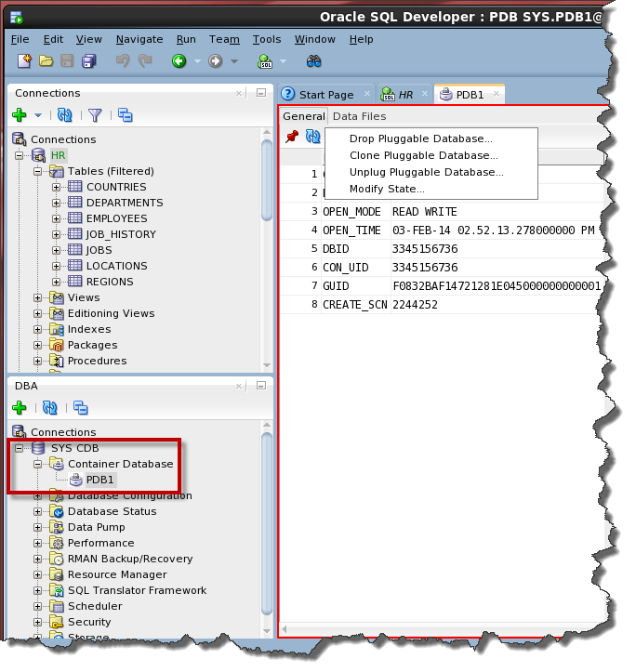Open the File menu
636x672 pixels.
[x=20, y=39]
